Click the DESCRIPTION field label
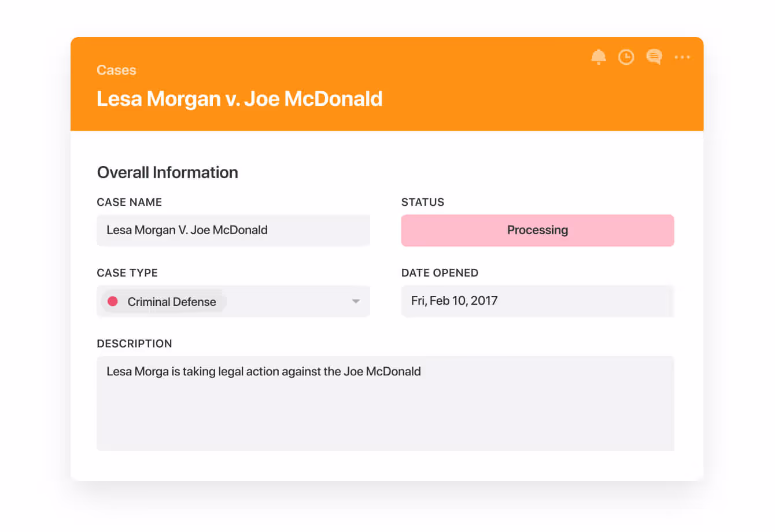Screen dimensions: 775x532 134,343
